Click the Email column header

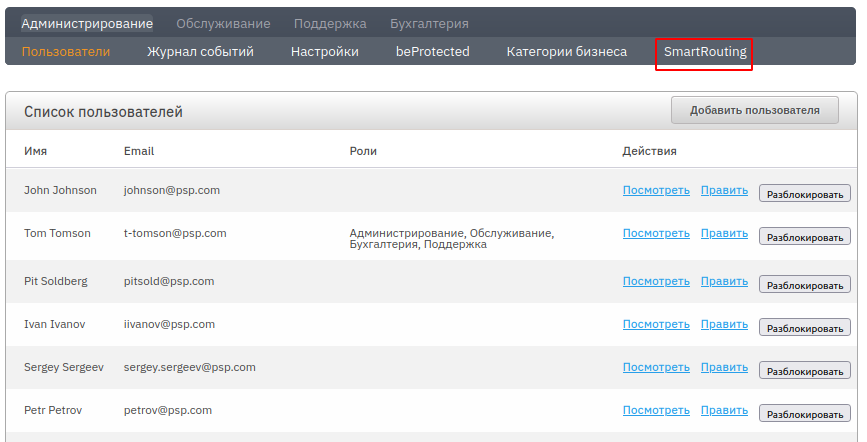point(139,151)
